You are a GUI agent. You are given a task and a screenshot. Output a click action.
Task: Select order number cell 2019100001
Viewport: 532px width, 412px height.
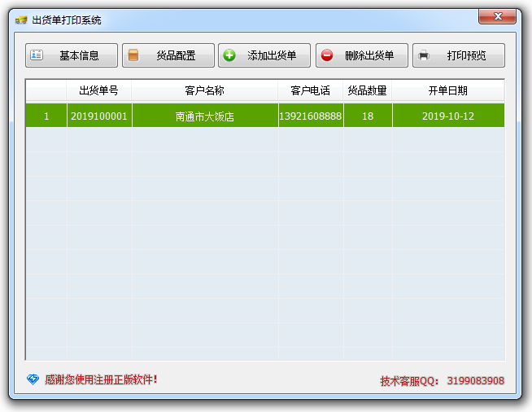pos(99,116)
